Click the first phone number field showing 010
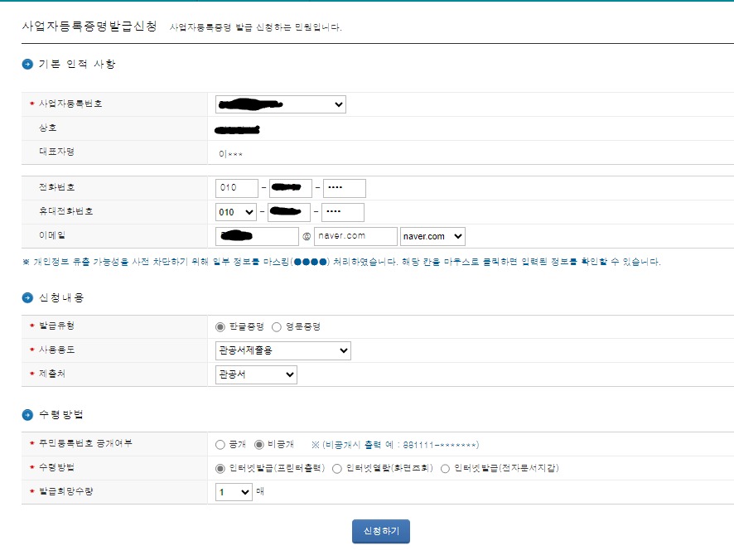734x560 pixels. point(238,187)
